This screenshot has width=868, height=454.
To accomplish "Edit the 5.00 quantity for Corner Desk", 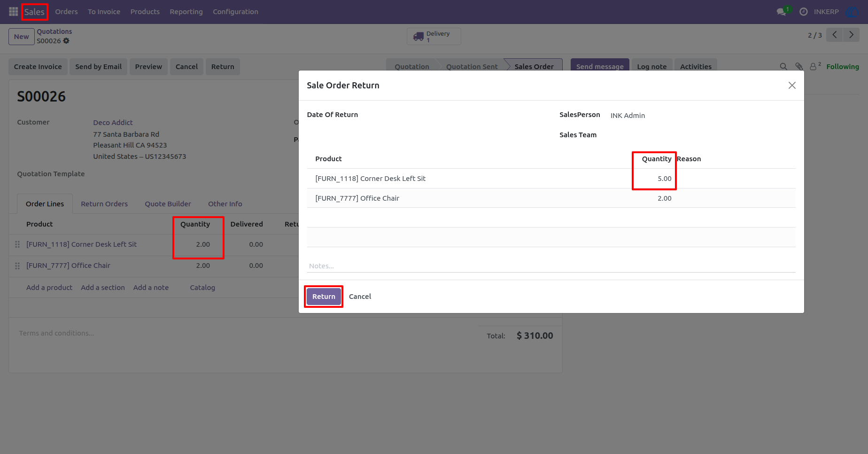I will click(664, 179).
